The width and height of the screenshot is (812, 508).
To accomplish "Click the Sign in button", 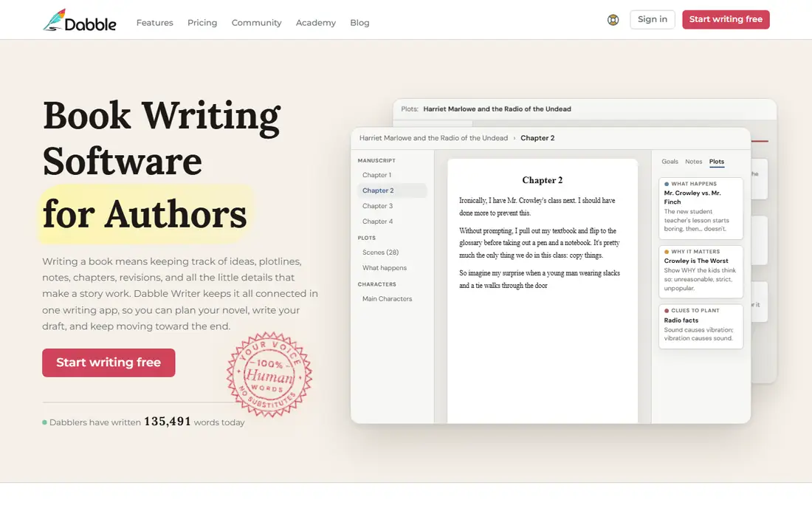I will (653, 20).
